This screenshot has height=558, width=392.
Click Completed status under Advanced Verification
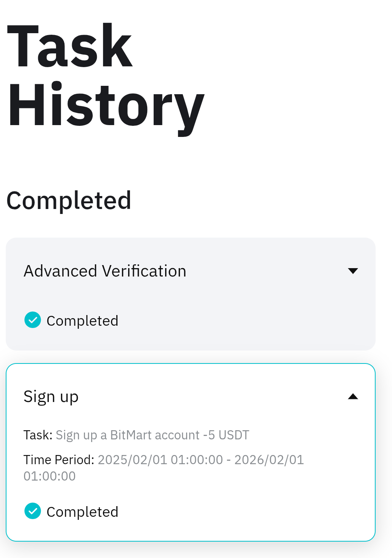tap(82, 321)
